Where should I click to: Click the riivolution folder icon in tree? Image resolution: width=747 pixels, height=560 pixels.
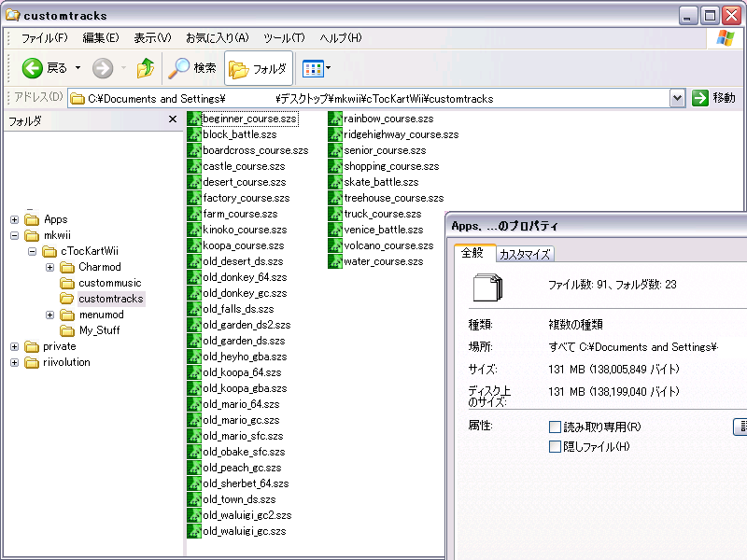coord(32,362)
